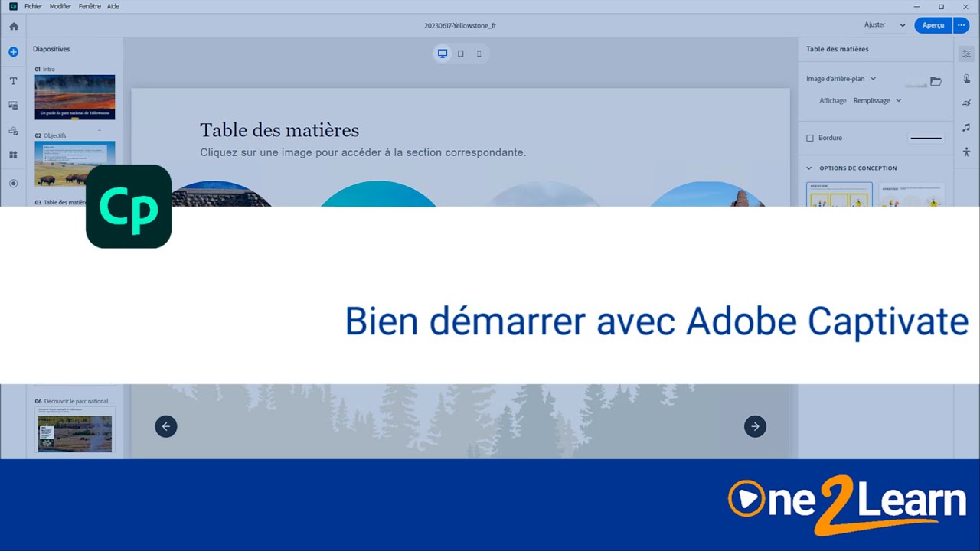The image size is (980, 551).
Task: Click the Aperçu preview button
Action: coord(933,25)
